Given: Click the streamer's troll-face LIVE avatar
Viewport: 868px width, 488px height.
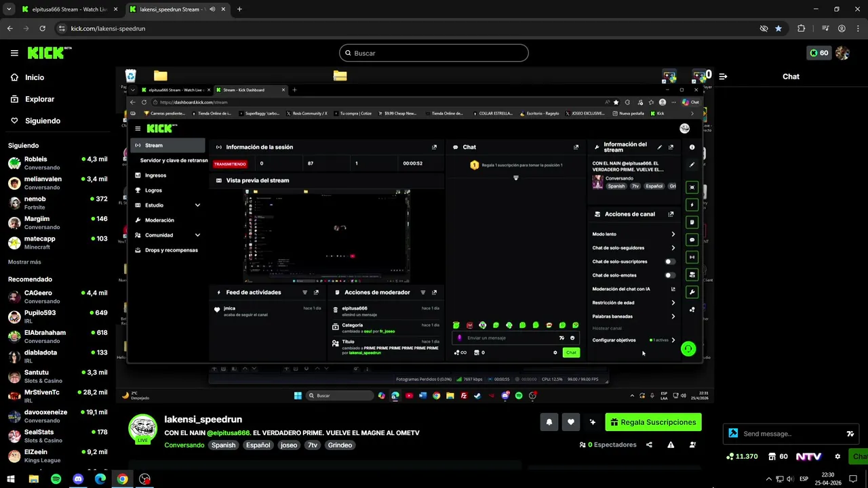Looking at the screenshot, I should [142, 428].
